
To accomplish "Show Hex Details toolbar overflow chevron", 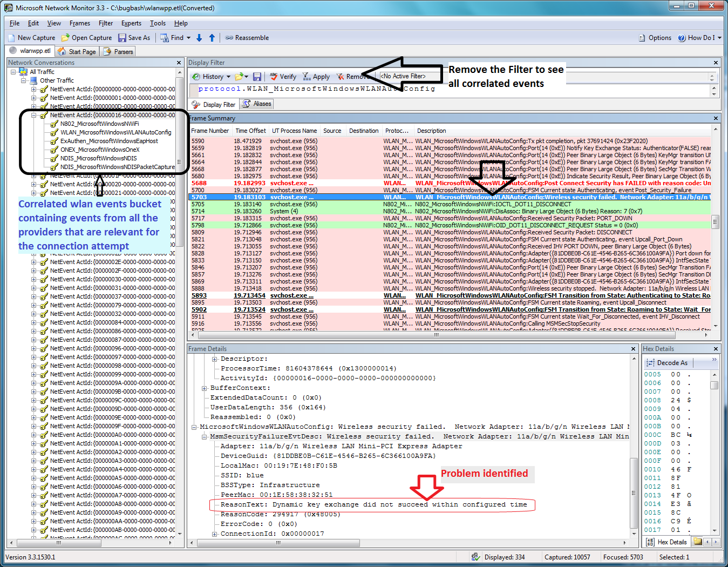I will point(715,360).
